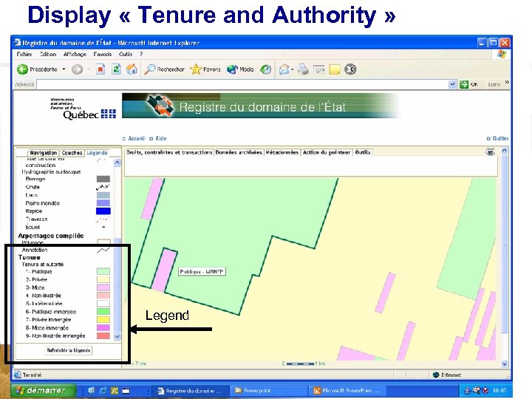This screenshot has height=399, width=532.
Task: Open Droits, contraintes et transactions tab
Action: coord(169,152)
